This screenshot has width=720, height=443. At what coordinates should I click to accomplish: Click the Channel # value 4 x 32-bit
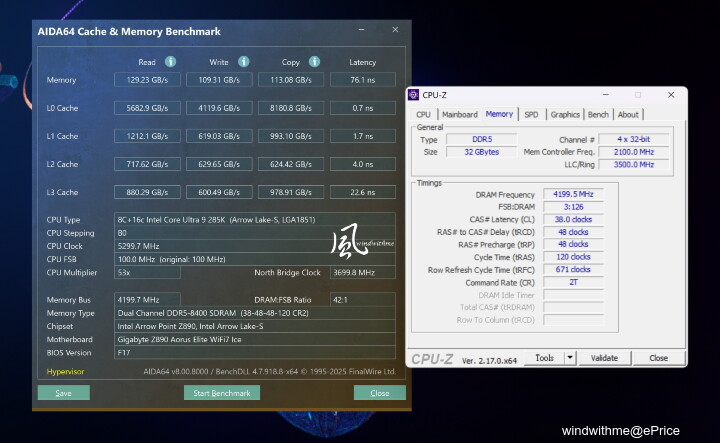pyautogui.click(x=634, y=139)
